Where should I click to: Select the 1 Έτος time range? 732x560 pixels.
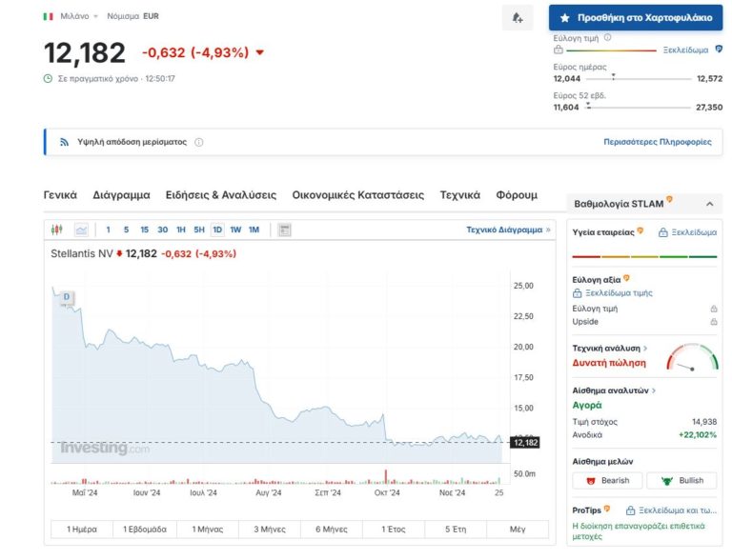point(394,529)
